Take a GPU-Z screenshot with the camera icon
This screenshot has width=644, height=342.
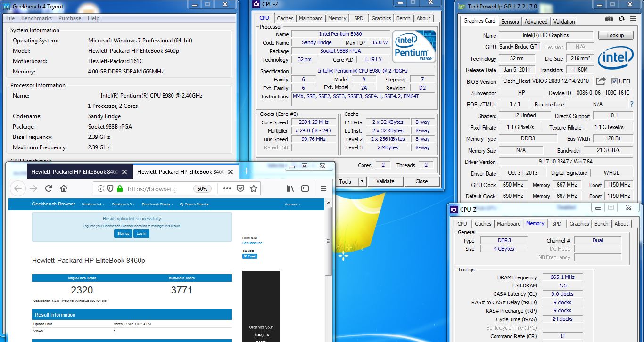tap(609, 19)
